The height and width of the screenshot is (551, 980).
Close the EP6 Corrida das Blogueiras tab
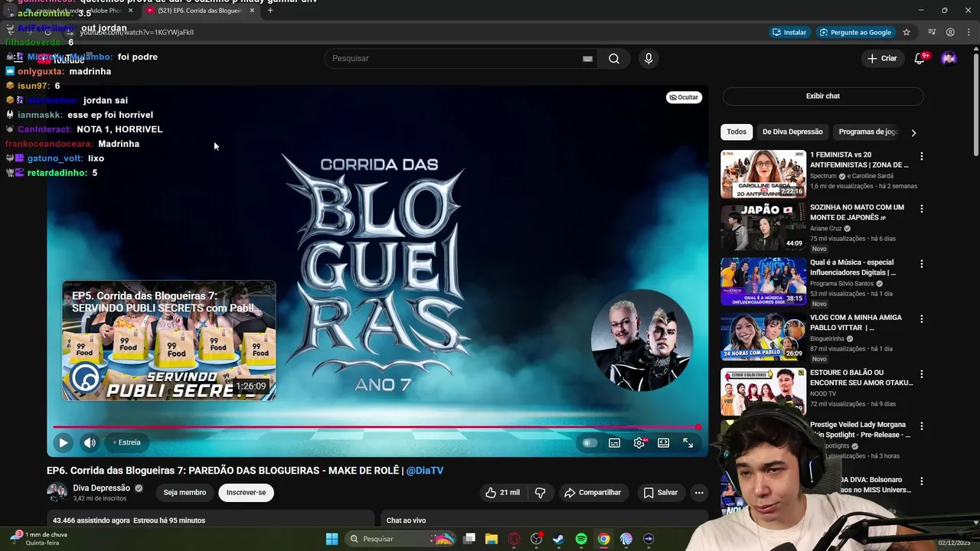pyautogui.click(x=252, y=11)
